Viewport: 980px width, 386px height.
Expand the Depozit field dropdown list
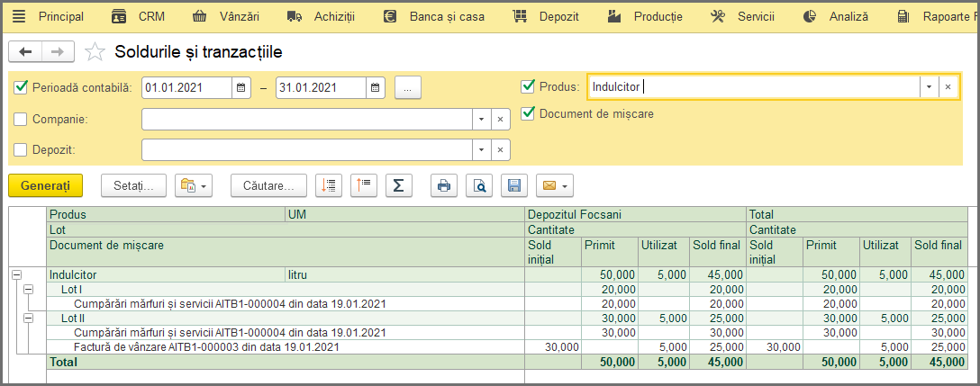click(481, 149)
